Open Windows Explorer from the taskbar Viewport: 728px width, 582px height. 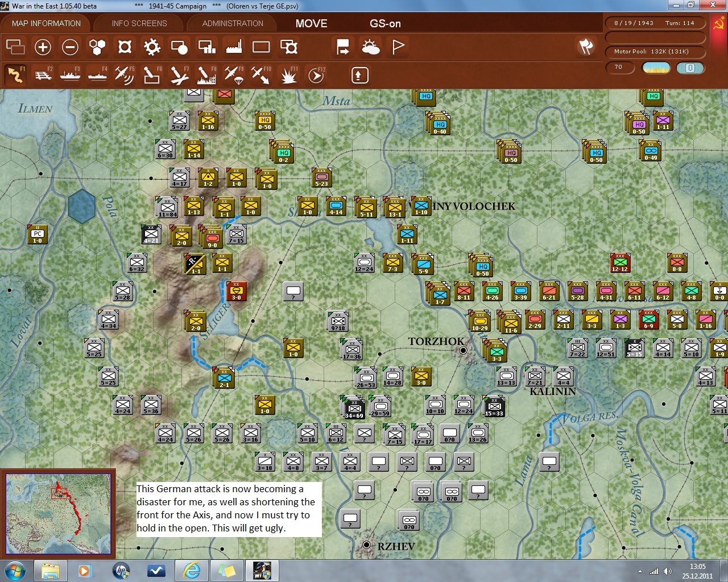tap(51, 570)
